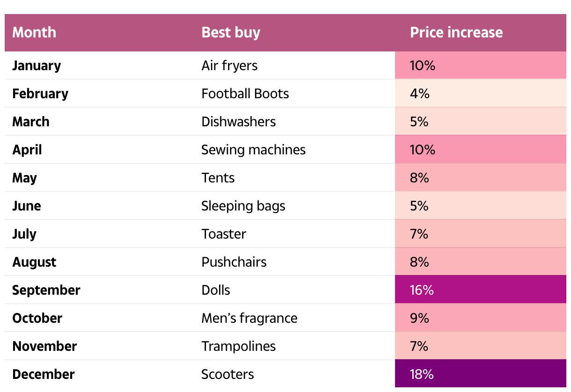Image resolution: width=571 pixels, height=392 pixels.
Task: Click the Sleeping bags entry
Action: (x=243, y=206)
